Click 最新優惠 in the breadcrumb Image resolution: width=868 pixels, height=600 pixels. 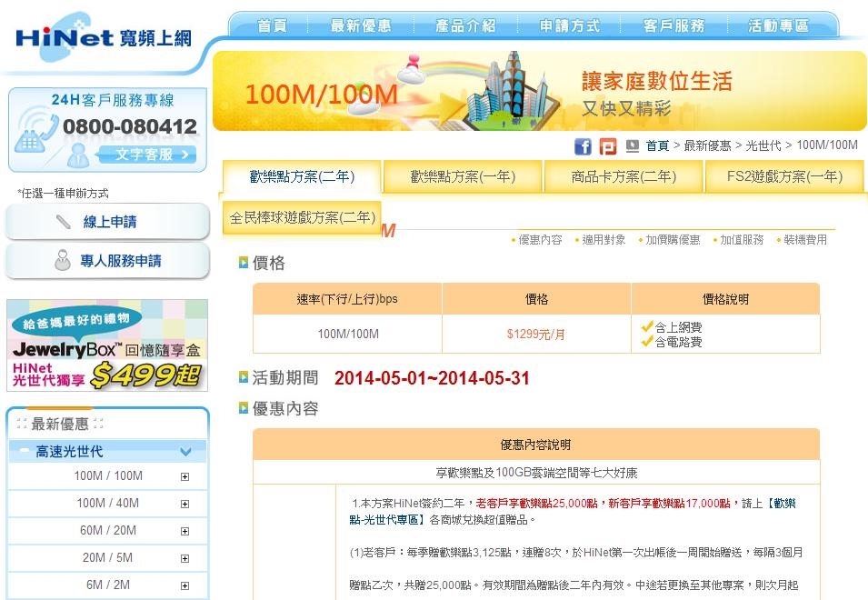(707, 145)
